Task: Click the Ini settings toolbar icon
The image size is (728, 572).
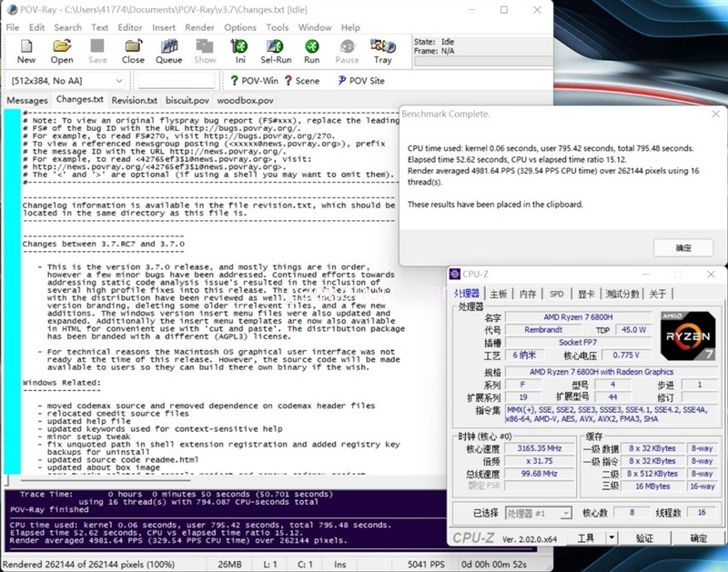Action: (x=240, y=52)
